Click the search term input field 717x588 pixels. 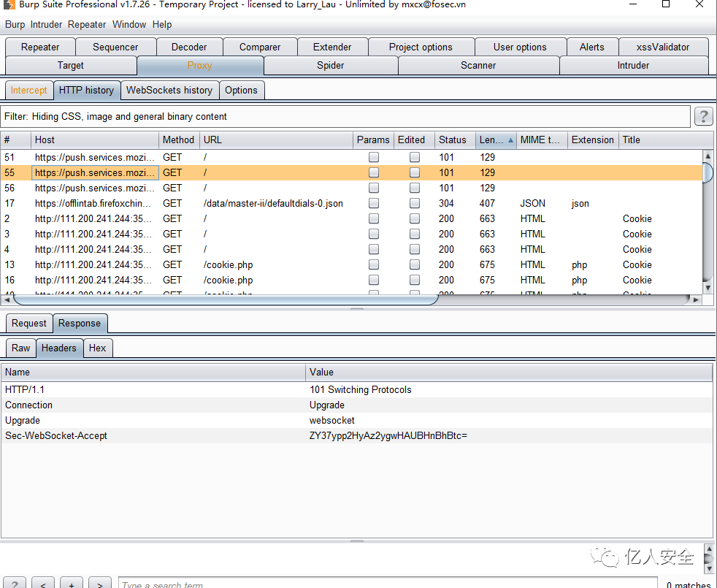(x=388, y=584)
